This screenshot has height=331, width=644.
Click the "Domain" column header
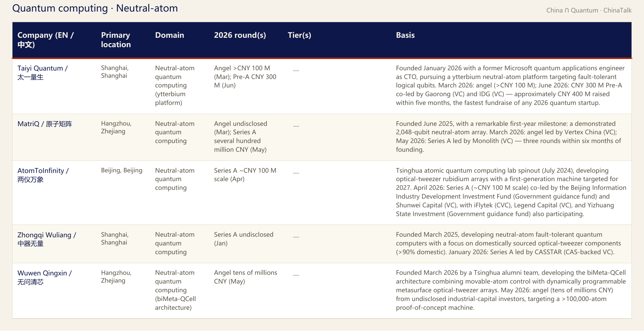click(170, 35)
